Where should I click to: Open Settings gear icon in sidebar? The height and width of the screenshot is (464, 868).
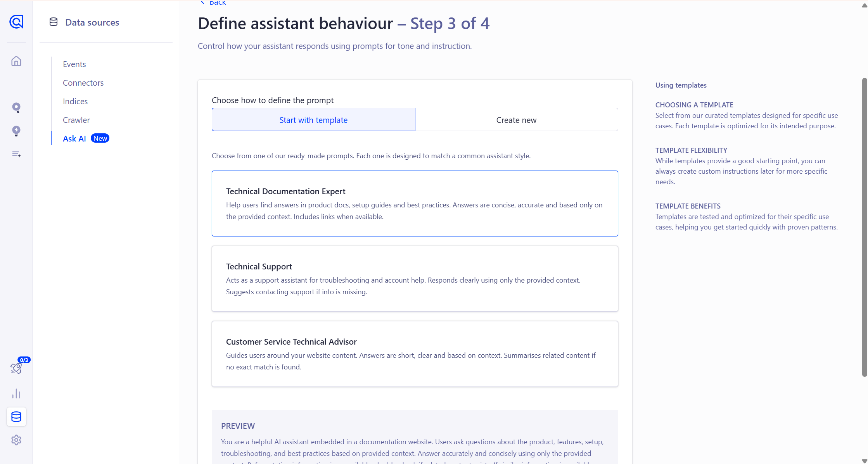(x=16, y=440)
